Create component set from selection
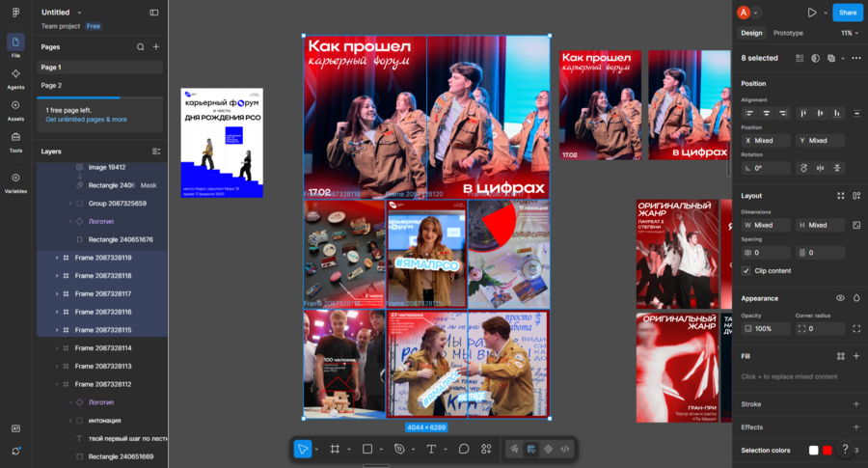The height and width of the screenshot is (468, 868). (800, 58)
